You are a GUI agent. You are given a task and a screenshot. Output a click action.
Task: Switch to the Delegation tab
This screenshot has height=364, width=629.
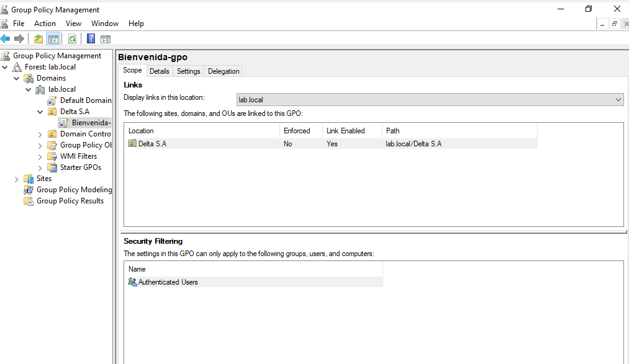(x=224, y=71)
